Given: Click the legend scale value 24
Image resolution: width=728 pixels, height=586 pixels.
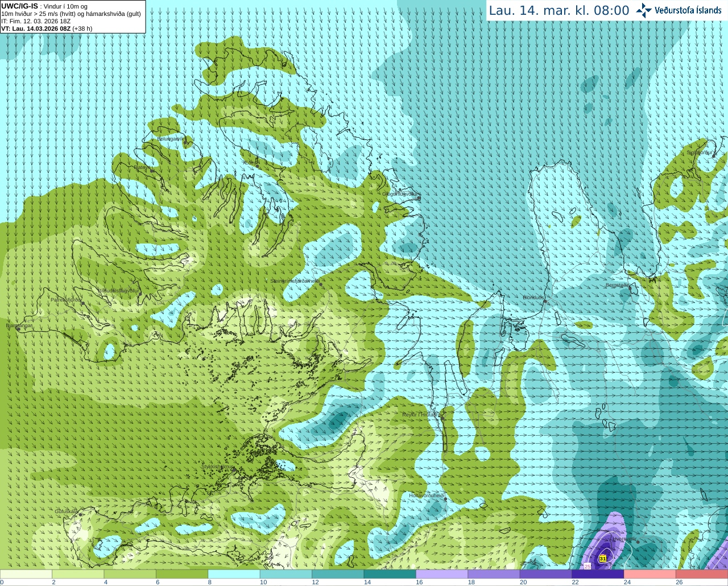Looking at the screenshot, I should click(627, 582).
